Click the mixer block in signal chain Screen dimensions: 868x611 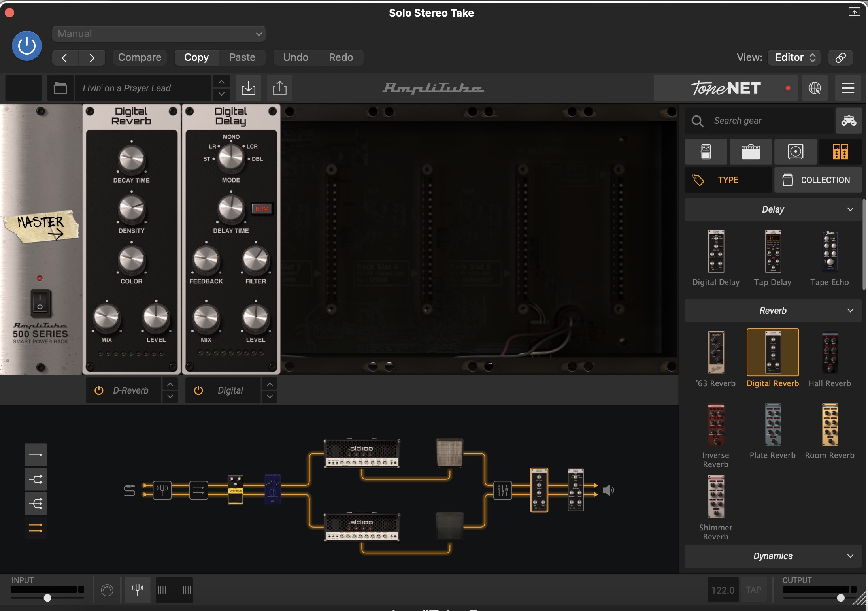coord(502,490)
